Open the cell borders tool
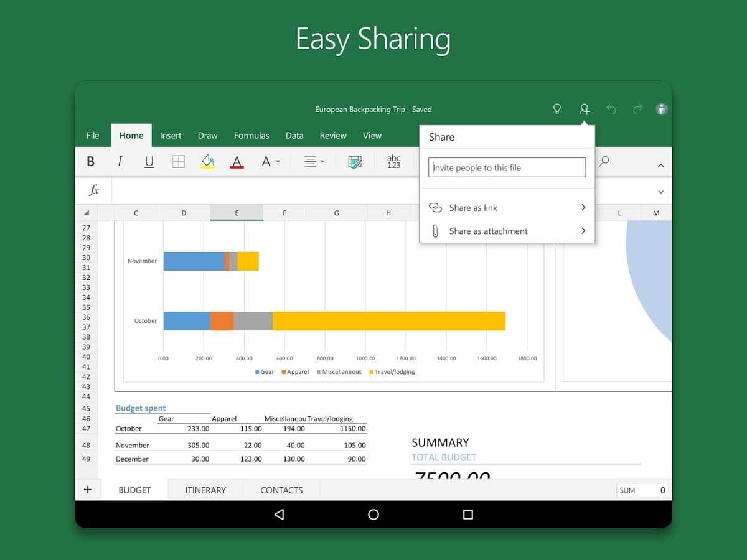This screenshot has width=747, height=560. pos(179,162)
